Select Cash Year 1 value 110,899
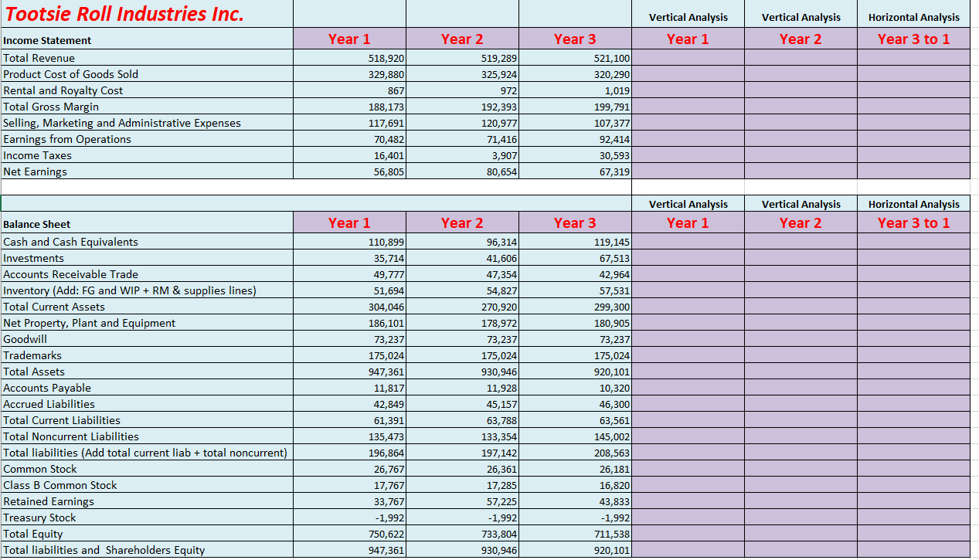This screenshot has height=560, width=979. 349,242
